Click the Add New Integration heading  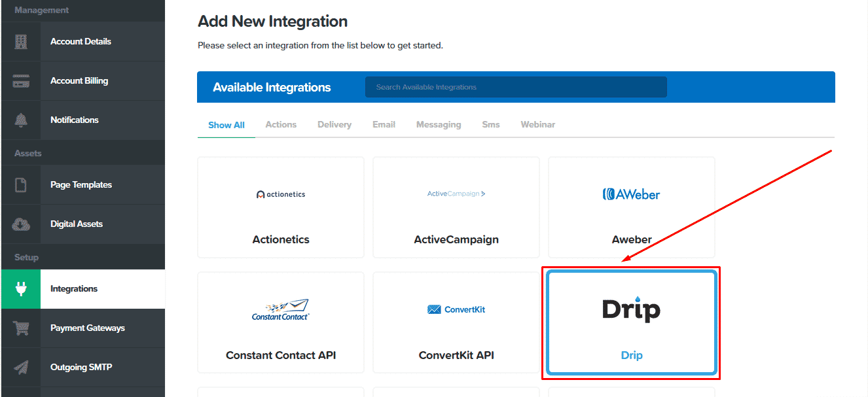pos(272,22)
